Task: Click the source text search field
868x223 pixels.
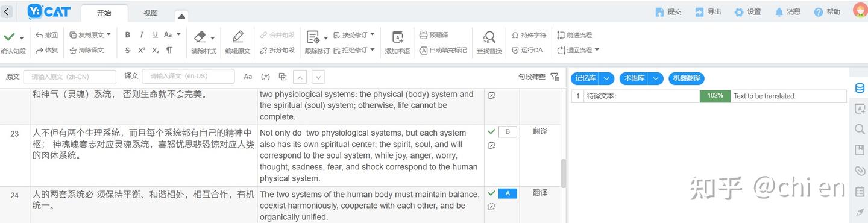Action: [70, 77]
